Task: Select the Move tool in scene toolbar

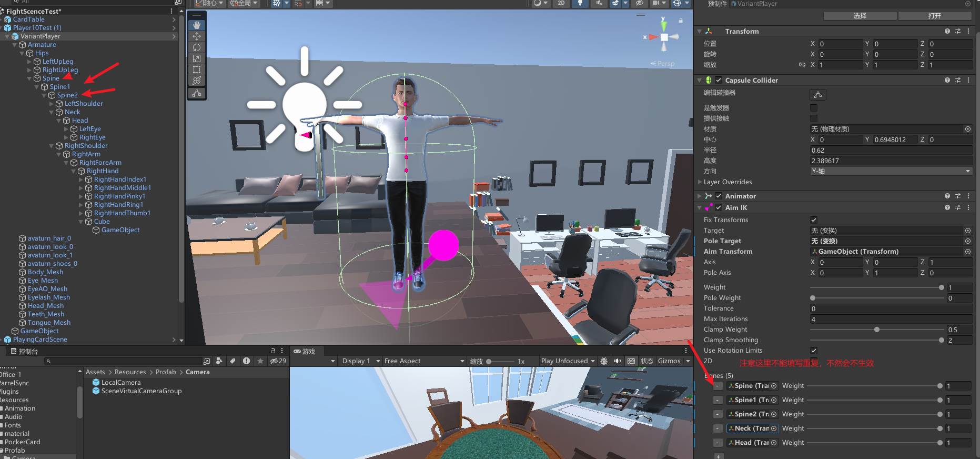Action: coord(197,36)
